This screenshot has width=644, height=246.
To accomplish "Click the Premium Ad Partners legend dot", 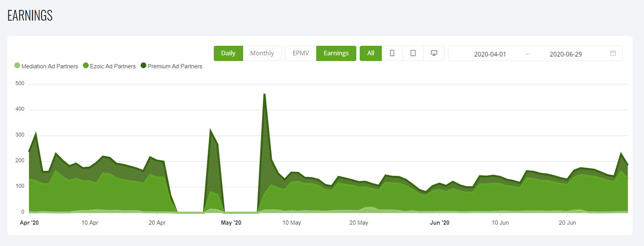I will point(143,66).
